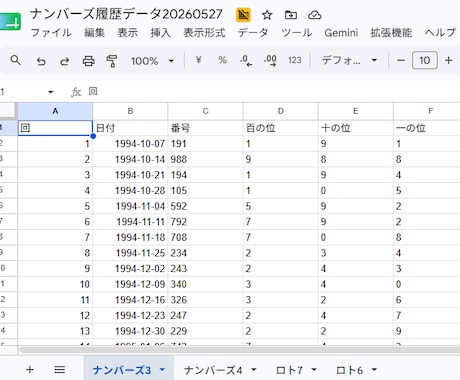Open the name box dropdown arrow
The width and height of the screenshot is (460, 380).
51,92
